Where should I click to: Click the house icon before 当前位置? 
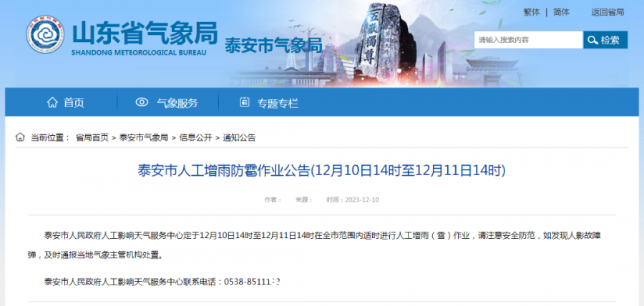click(20, 137)
